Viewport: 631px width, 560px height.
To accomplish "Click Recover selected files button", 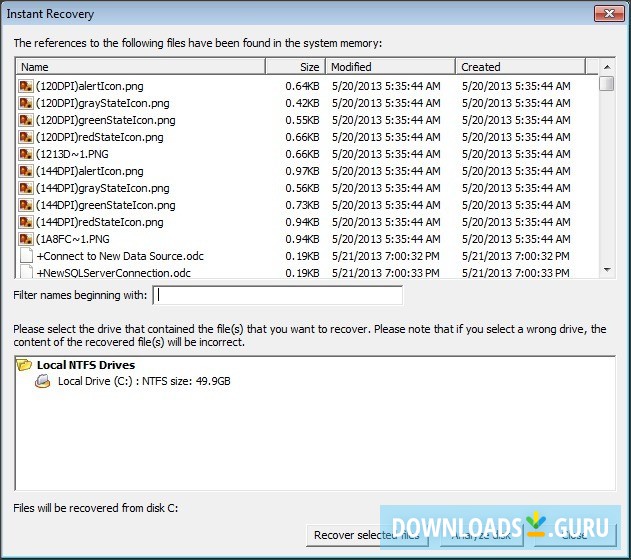I will pos(367,535).
